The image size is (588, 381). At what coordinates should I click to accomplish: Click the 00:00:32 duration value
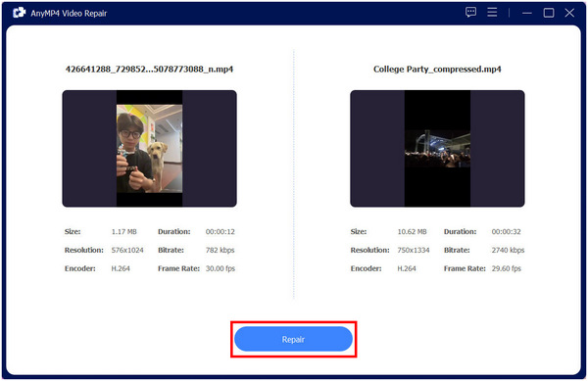point(507,232)
